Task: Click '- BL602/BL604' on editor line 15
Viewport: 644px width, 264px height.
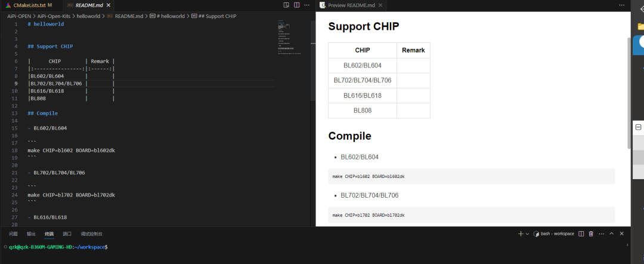Action: coord(47,128)
